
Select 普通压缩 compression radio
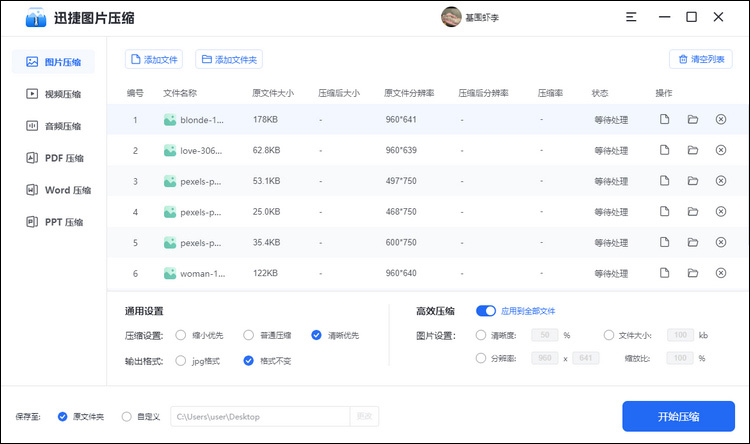[248, 335]
